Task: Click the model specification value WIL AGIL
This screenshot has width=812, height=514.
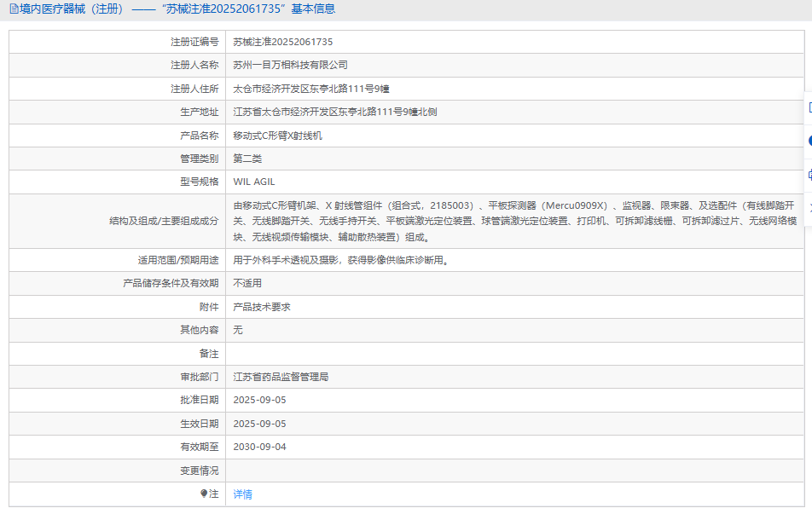Action: pos(253,182)
